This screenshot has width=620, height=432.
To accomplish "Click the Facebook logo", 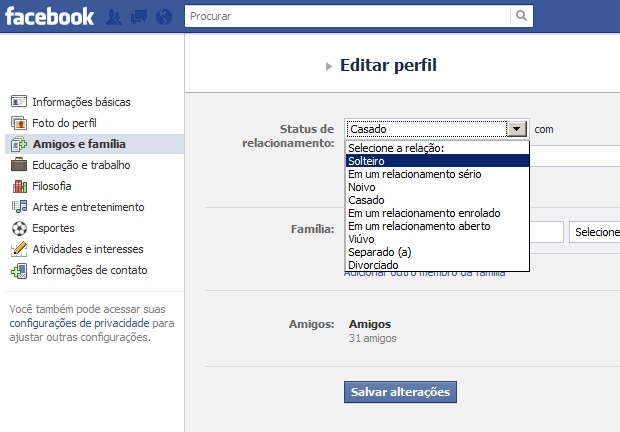I will click(49, 16).
